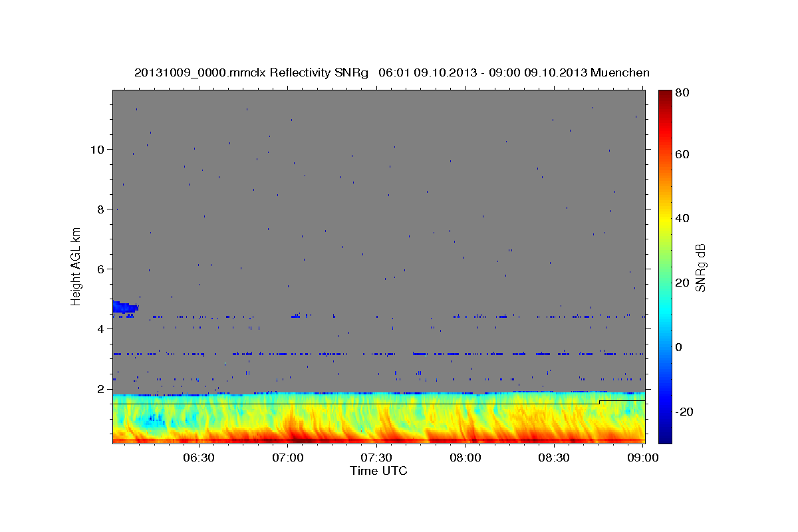798x532 pixels.
Task: Click the colorbar value 80
Action: [683, 92]
